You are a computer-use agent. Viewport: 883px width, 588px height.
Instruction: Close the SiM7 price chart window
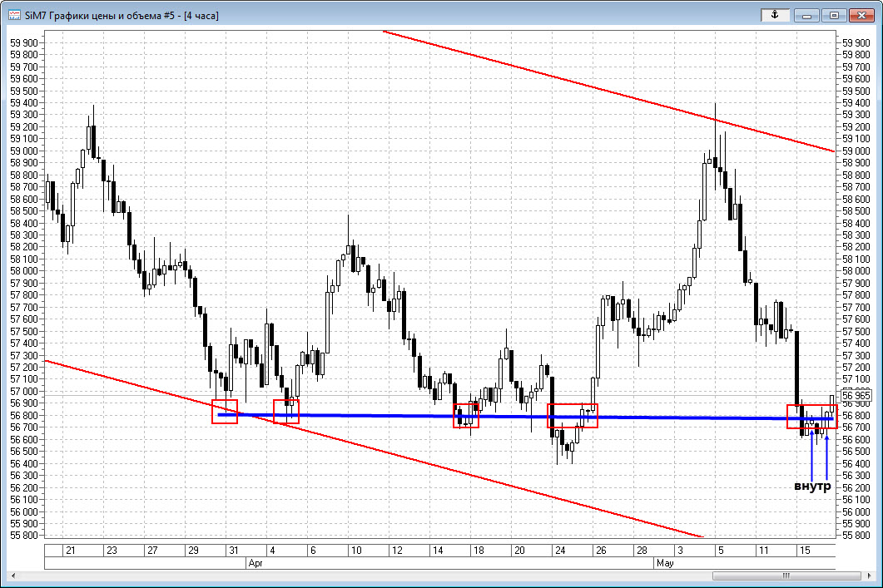click(861, 14)
